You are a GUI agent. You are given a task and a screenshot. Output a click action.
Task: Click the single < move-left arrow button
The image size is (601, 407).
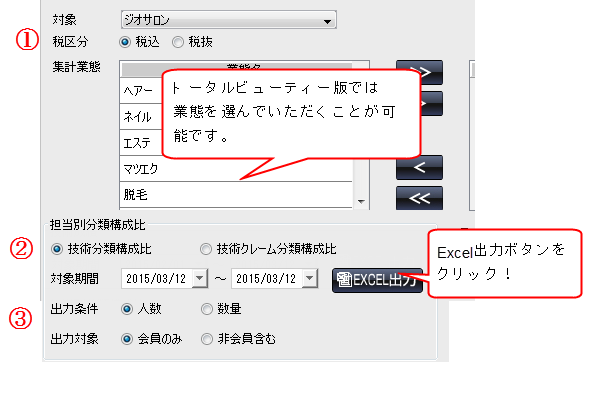tap(419, 167)
